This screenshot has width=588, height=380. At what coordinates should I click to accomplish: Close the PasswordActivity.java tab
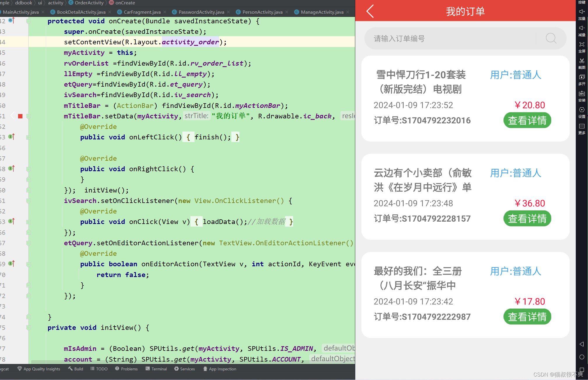[x=228, y=12]
